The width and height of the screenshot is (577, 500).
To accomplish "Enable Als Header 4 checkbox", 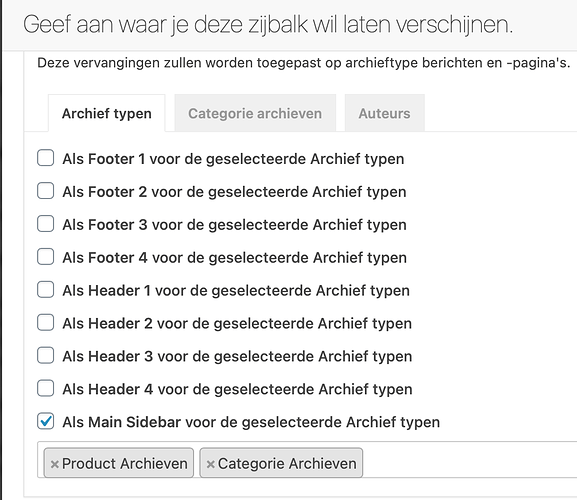I will [x=46, y=389].
